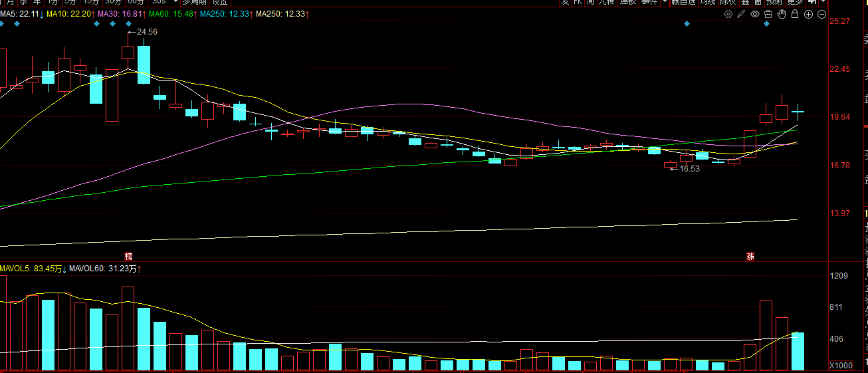Click the 22.45 price axis value
This screenshot has height=373, width=868.
pyautogui.click(x=841, y=69)
